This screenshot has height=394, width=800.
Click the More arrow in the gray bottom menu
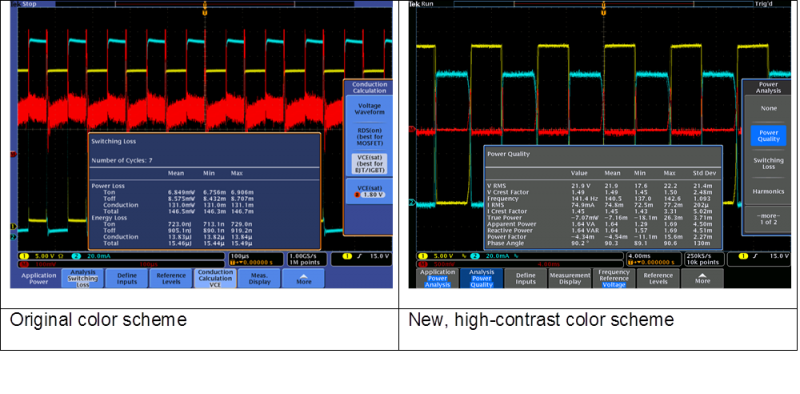[702, 278]
